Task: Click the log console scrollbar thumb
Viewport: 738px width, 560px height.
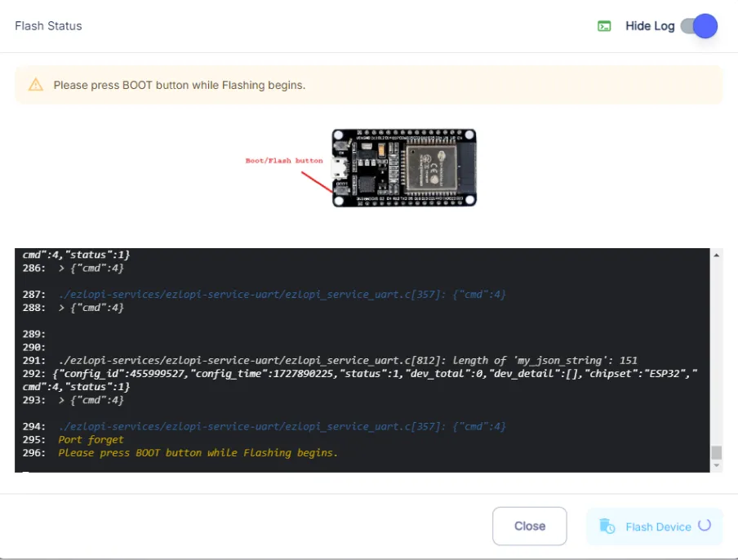Action: pos(716,452)
